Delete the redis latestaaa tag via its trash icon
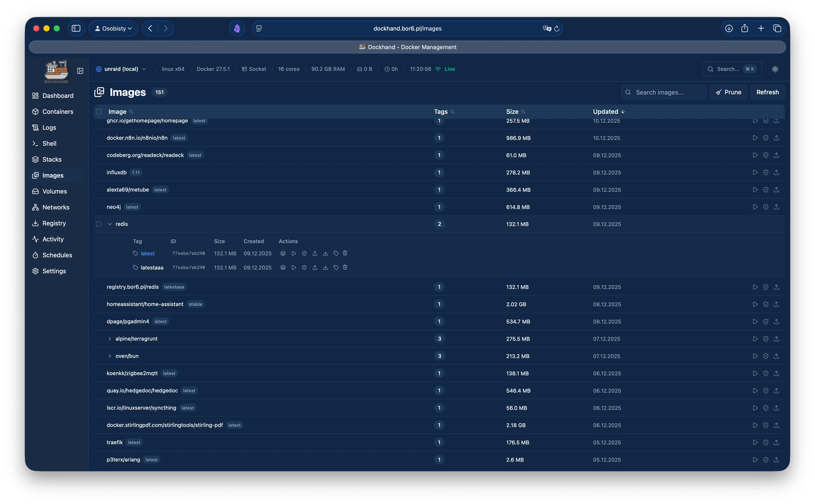Viewport: 815px width, 504px height. click(345, 267)
